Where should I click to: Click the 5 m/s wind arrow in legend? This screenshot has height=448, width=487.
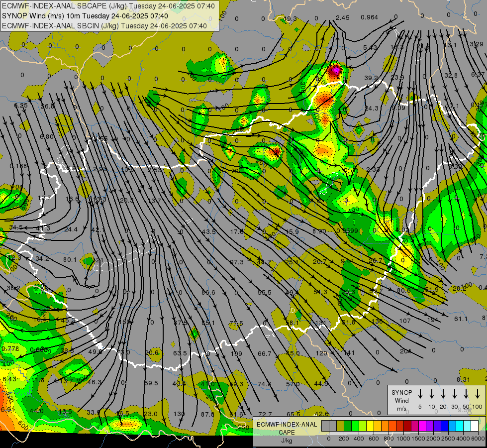420,394
